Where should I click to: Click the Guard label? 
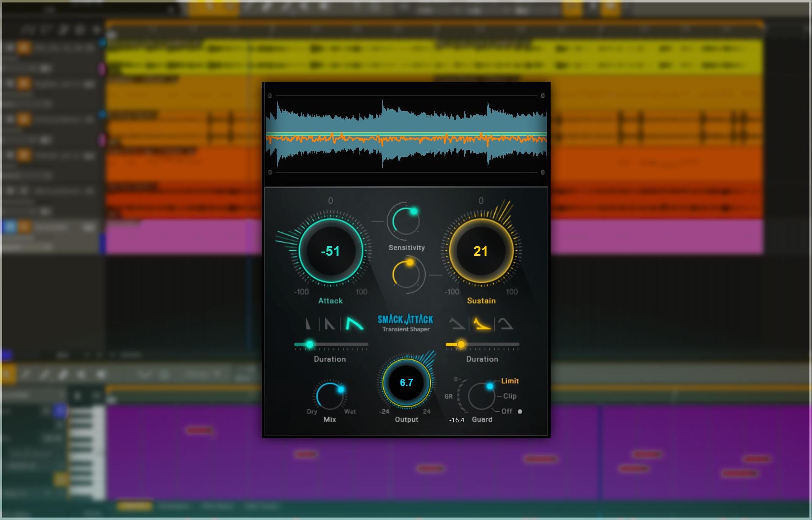(x=482, y=419)
